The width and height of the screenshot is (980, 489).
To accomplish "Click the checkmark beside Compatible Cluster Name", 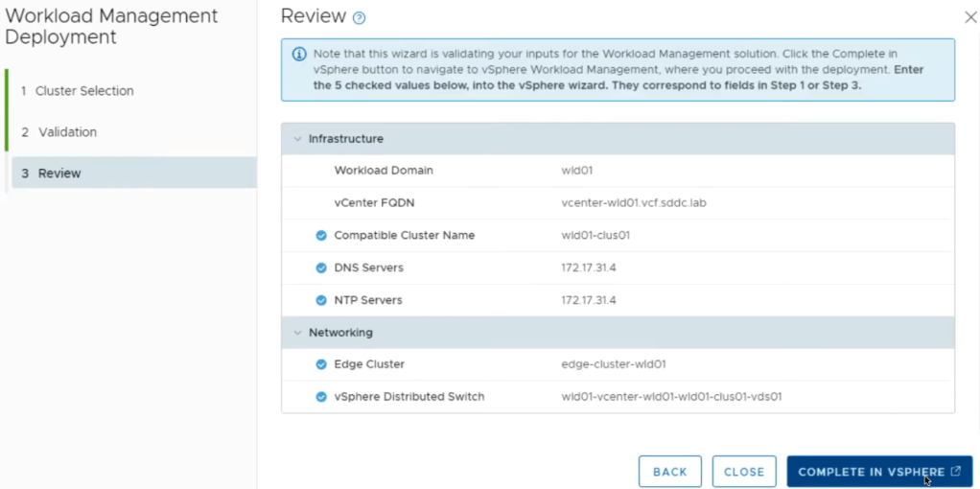I will pos(321,236).
